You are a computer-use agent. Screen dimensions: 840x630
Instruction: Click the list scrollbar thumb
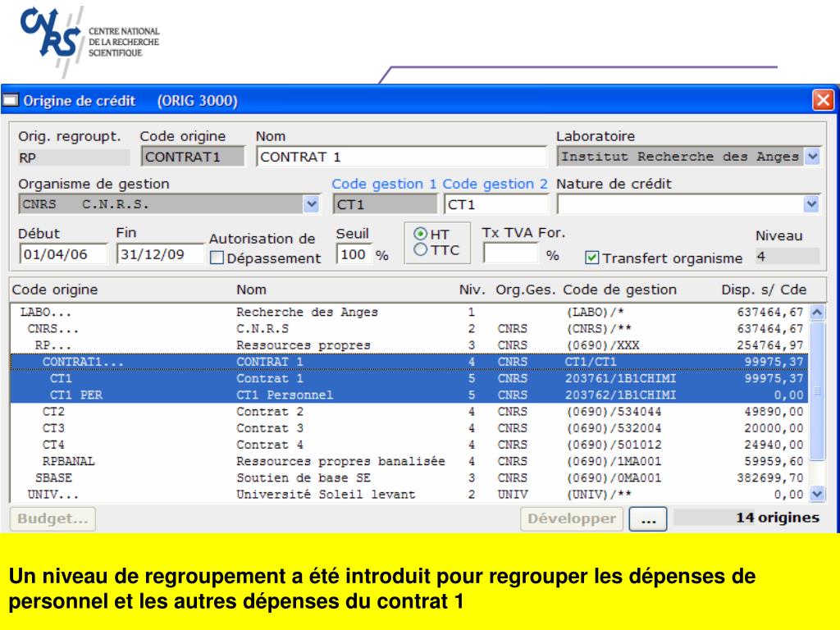coord(817,390)
